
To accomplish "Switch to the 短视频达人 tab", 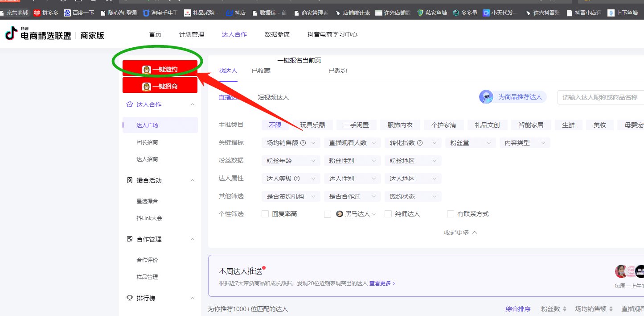I will click(x=273, y=97).
